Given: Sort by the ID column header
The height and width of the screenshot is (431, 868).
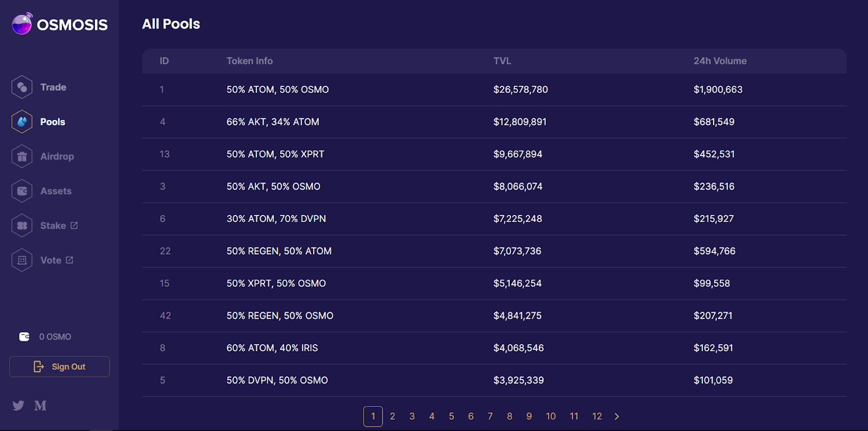Looking at the screenshot, I should click(x=164, y=61).
